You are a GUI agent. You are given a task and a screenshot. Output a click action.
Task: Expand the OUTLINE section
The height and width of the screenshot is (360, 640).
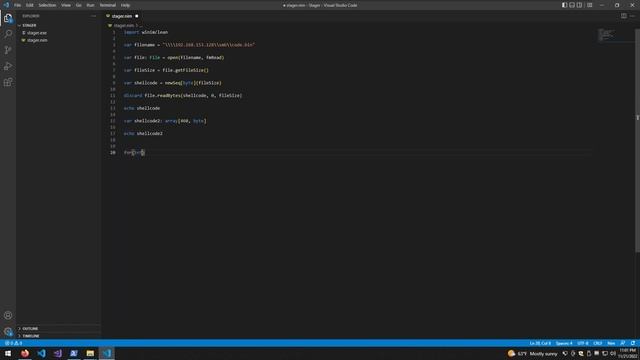[x=30, y=329]
